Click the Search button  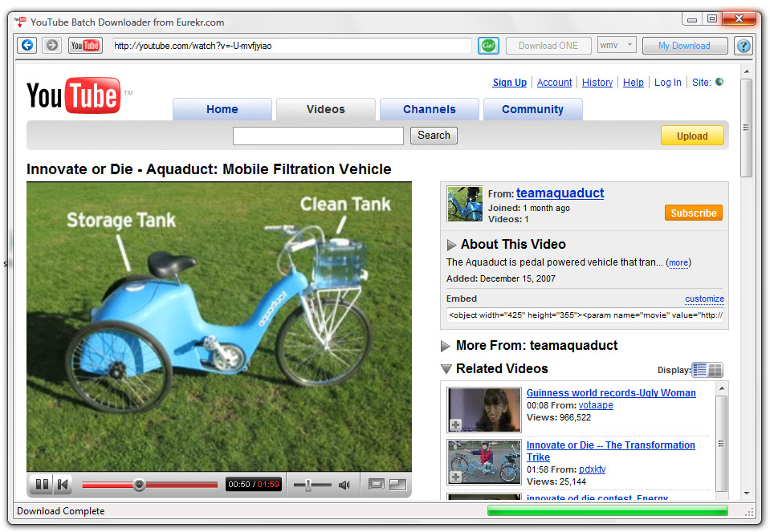click(x=434, y=136)
